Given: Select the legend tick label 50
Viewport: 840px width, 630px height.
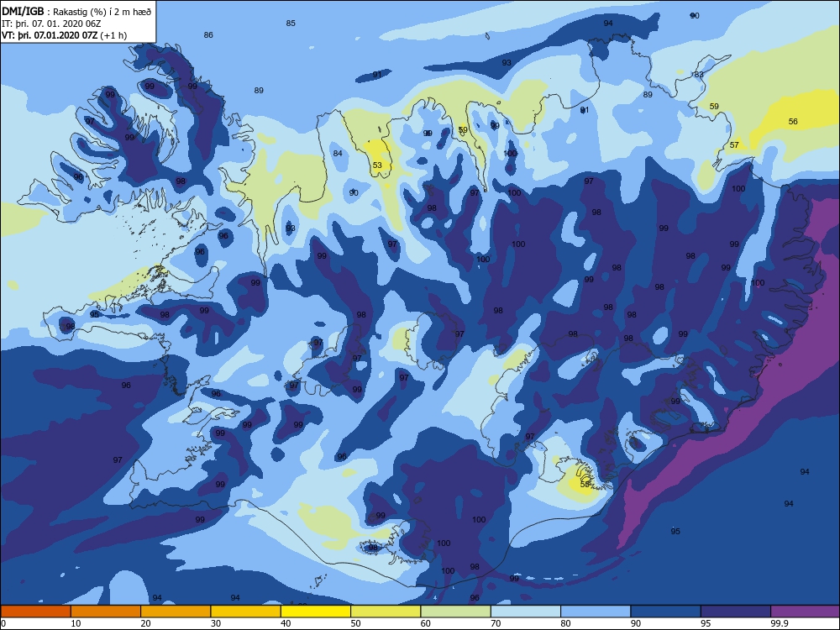Looking at the screenshot, I should (x=355, y=623).
